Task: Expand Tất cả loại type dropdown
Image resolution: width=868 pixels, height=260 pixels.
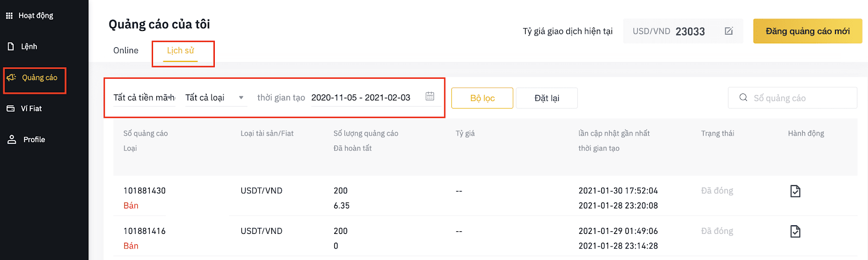Action: (x=216, y=98)
